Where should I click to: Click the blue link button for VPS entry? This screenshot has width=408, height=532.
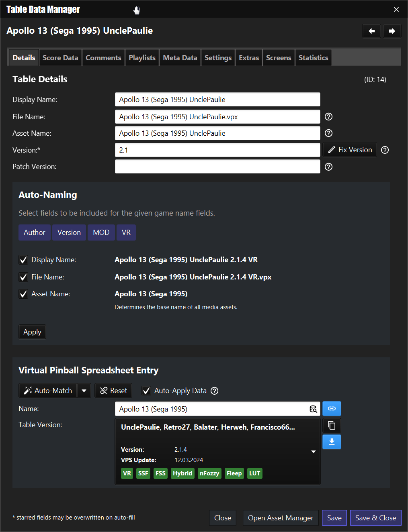click(332, 409)
